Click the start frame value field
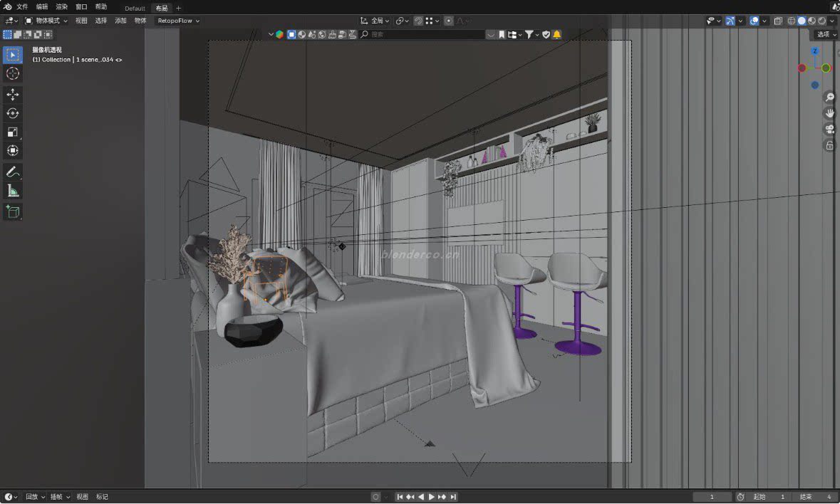The image size is (840, 504). (769, 497)
